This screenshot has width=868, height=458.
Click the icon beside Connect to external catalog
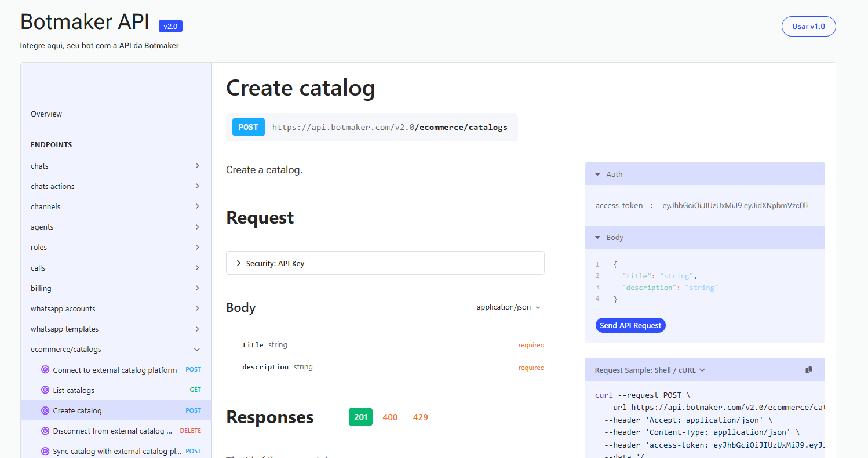tap(45, 370)
